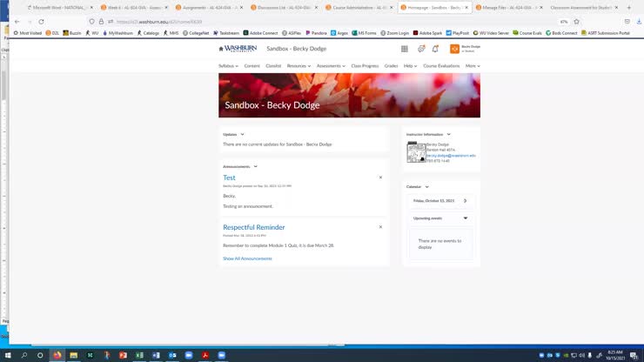Open Class Progress in navbar
644x362 pixels.
point(365,66)
